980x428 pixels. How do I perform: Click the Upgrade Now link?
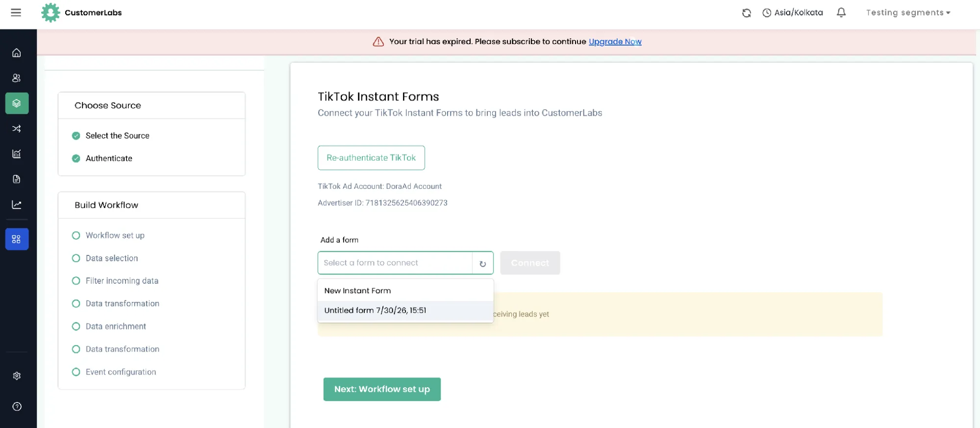(x=615, y=42)
